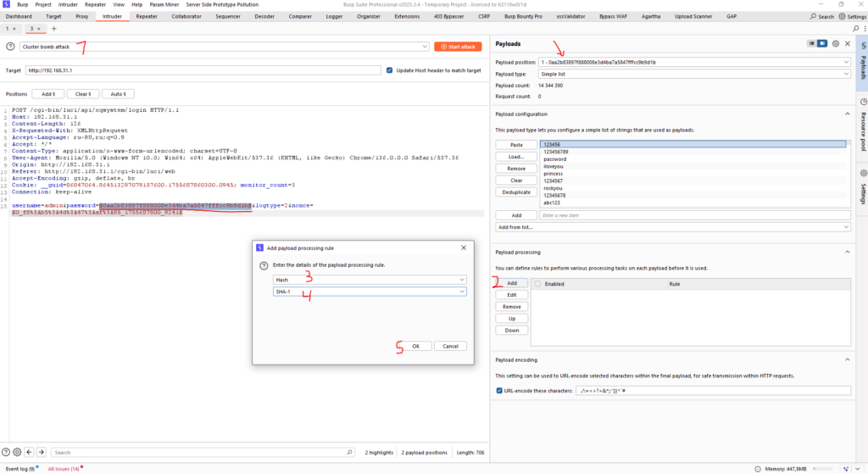Click the URL-encode characters text field

(x=713, y=391)
